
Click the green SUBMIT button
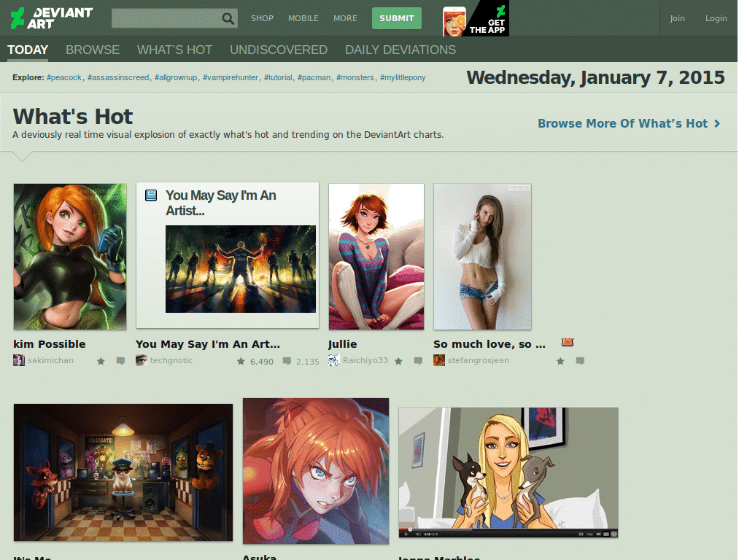click(x=397, y=18)
